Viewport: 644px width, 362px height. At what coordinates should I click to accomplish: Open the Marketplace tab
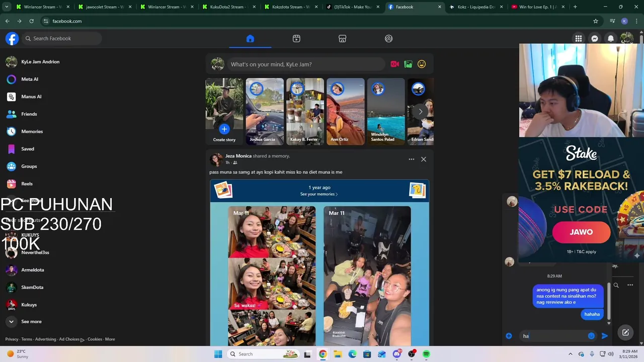coord(343,39)
